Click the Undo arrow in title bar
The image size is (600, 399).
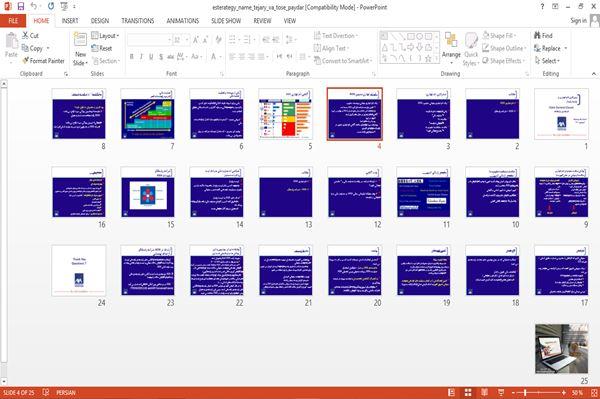click(34, 6)
